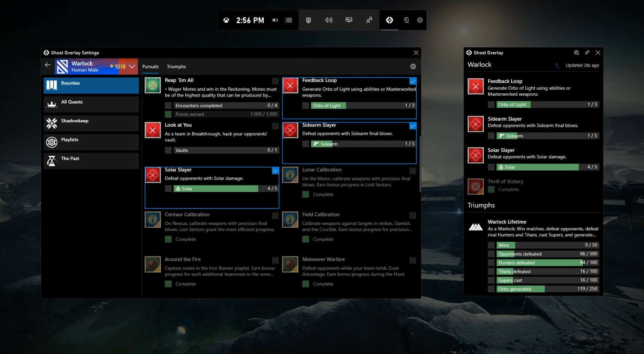Screen dimensions: 644x354
Task: Click the Pursuits list scrollbar
Action: 420,164
